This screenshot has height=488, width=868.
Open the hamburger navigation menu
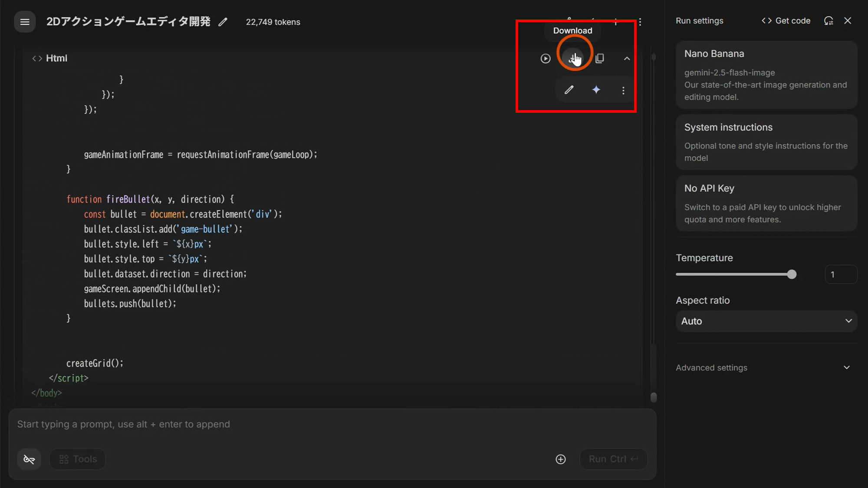pyautogui.click(x=25, y=22)
